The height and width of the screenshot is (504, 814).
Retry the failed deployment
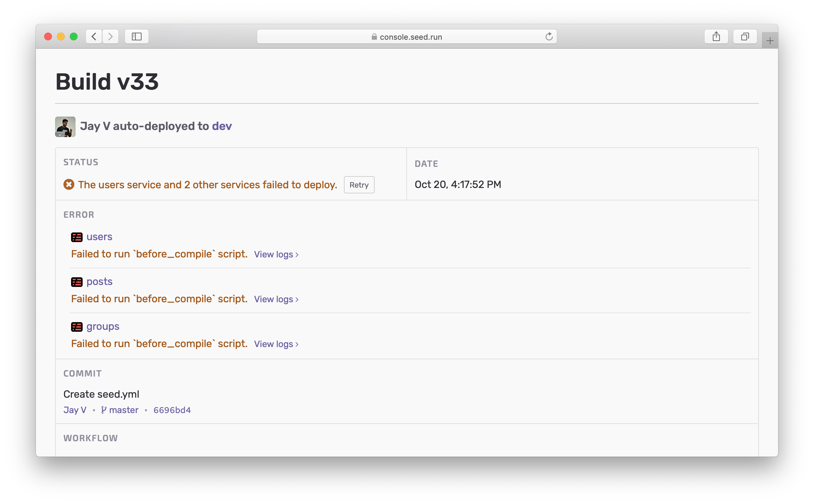pyautogui.click(x=359, y=185)
